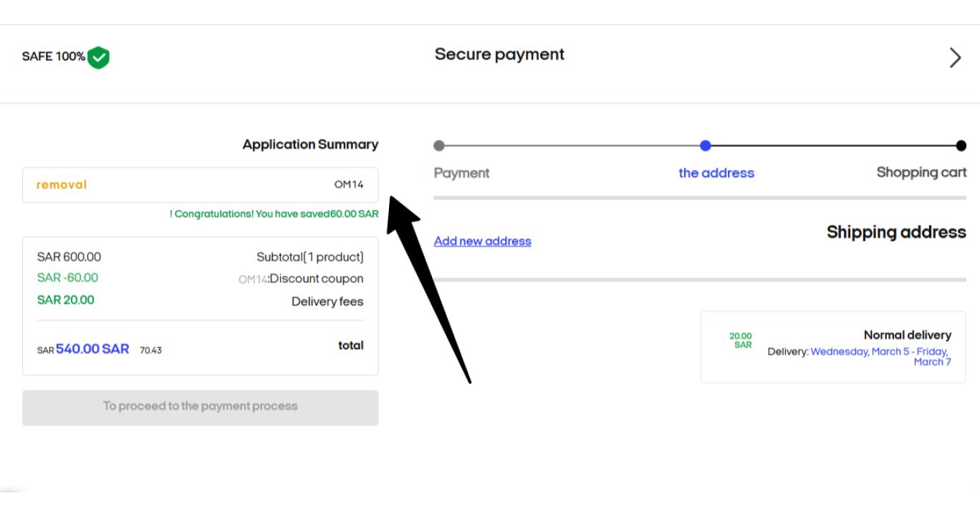Click the Payment step dot
The image size is (980, 516).
[x=439, y=145]
